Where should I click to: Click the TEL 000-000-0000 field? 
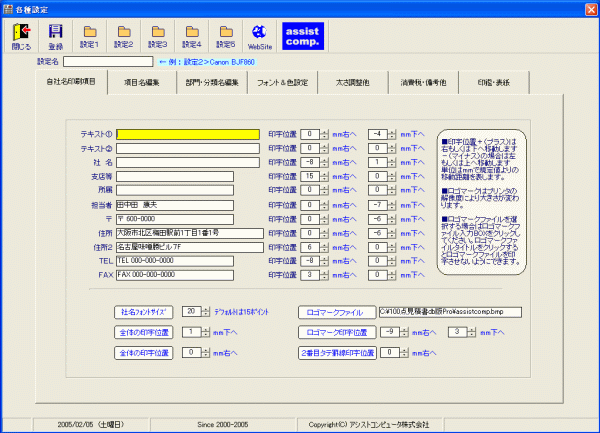pos(175,261)
